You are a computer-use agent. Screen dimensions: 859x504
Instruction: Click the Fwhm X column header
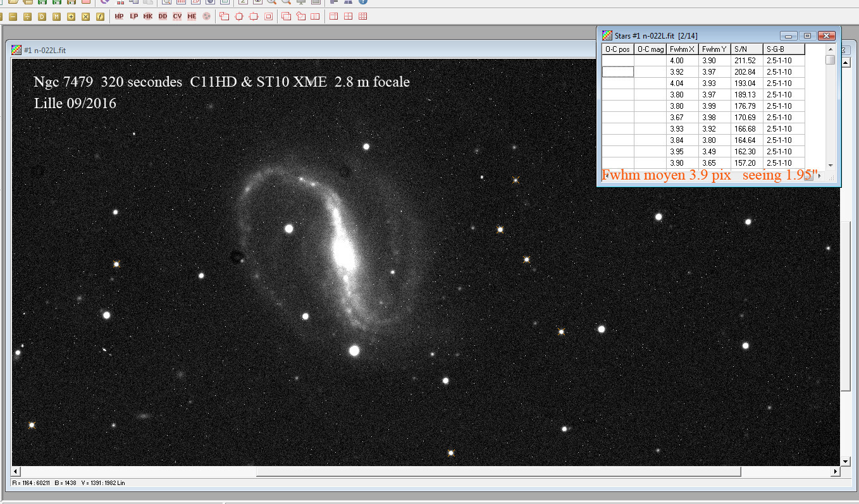click(683, 49)
